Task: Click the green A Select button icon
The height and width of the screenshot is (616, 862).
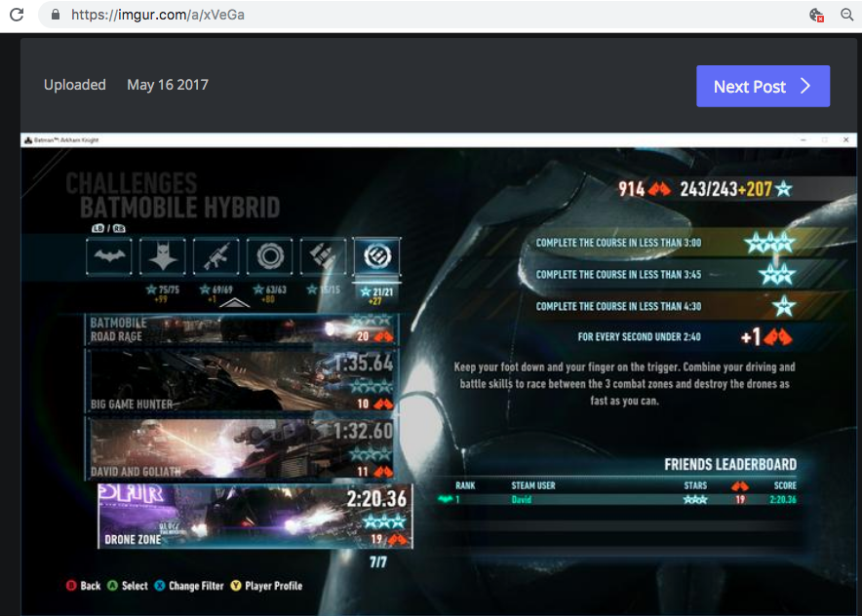Action: tap(113, 586)
